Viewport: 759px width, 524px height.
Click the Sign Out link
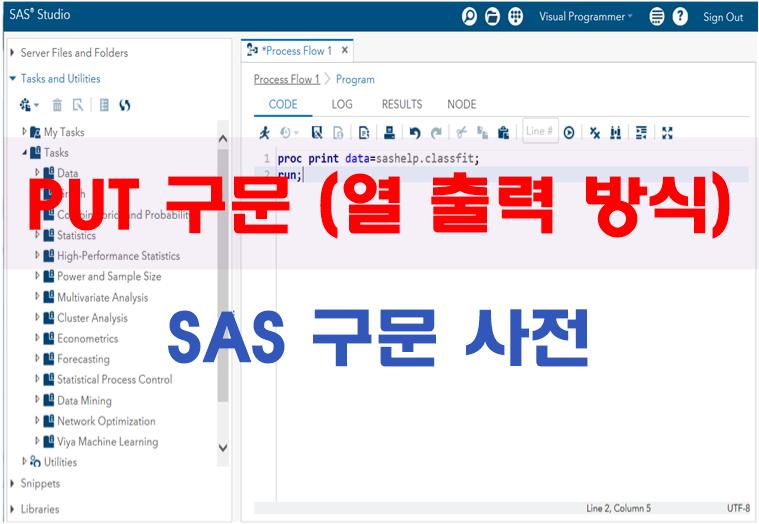pyautogui.click(x=723, y=17)
